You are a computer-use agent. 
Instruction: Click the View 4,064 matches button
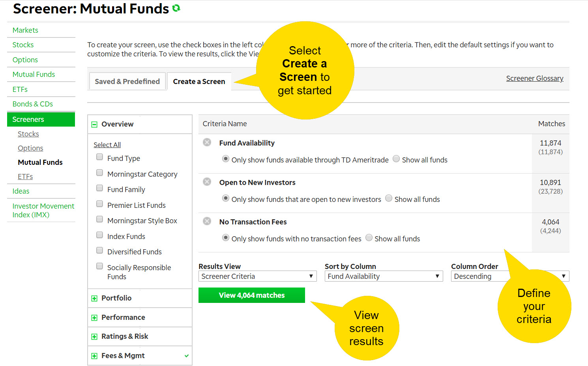click(x=251, y=295)
